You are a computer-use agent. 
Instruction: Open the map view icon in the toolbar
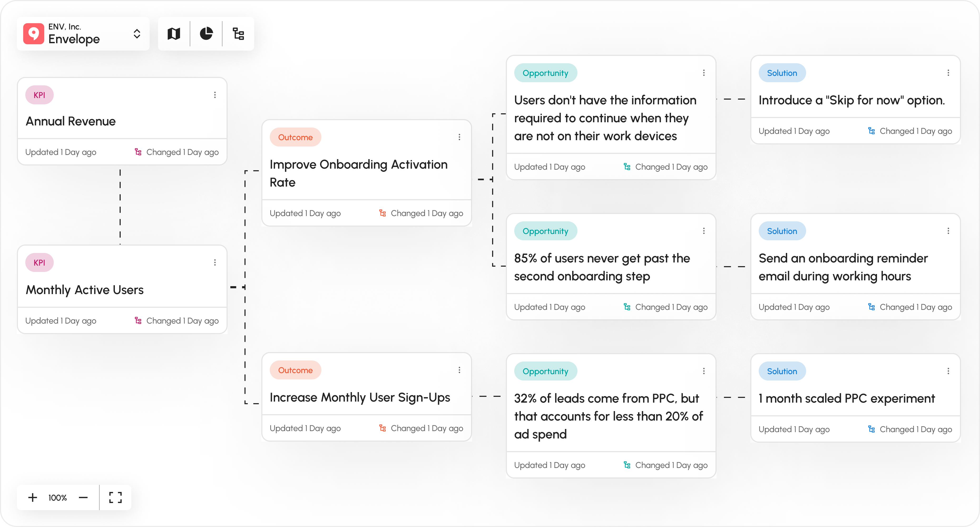tap(174, 34)
